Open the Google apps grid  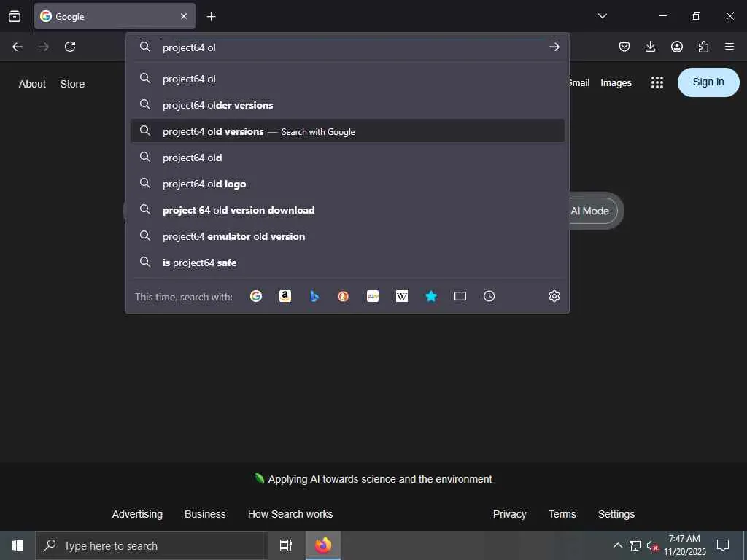[657, 82]
